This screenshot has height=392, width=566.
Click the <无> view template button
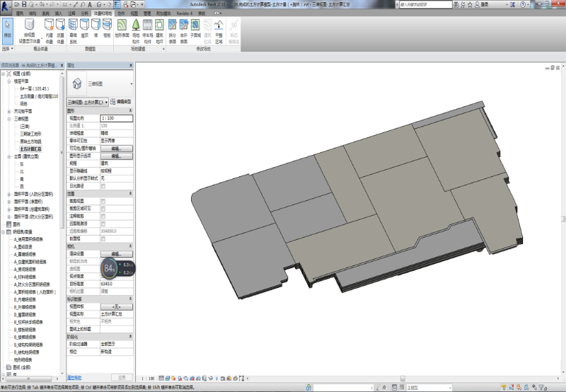(116, 307)
